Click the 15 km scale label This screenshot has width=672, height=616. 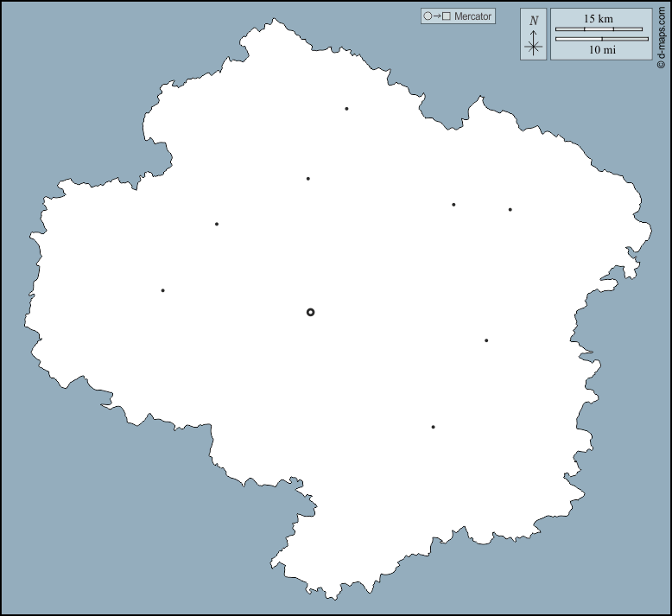click(598, 18)
